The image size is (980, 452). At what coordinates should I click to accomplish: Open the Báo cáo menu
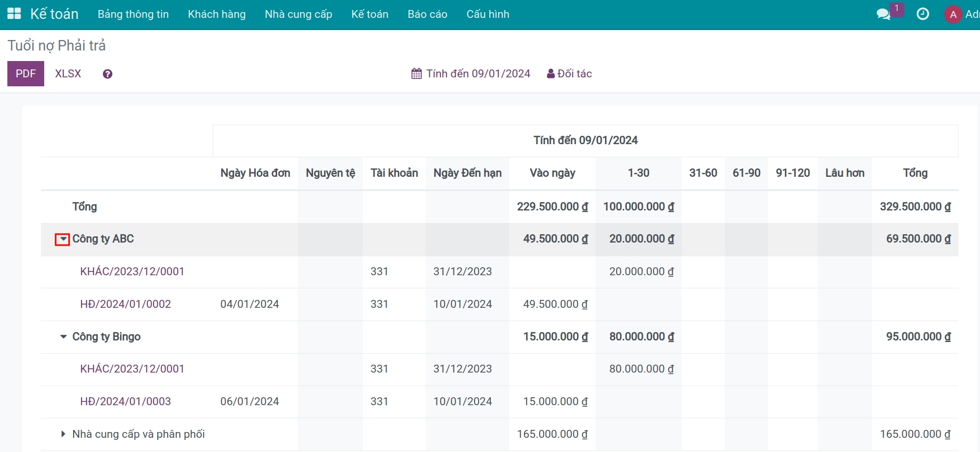(427, 14)
